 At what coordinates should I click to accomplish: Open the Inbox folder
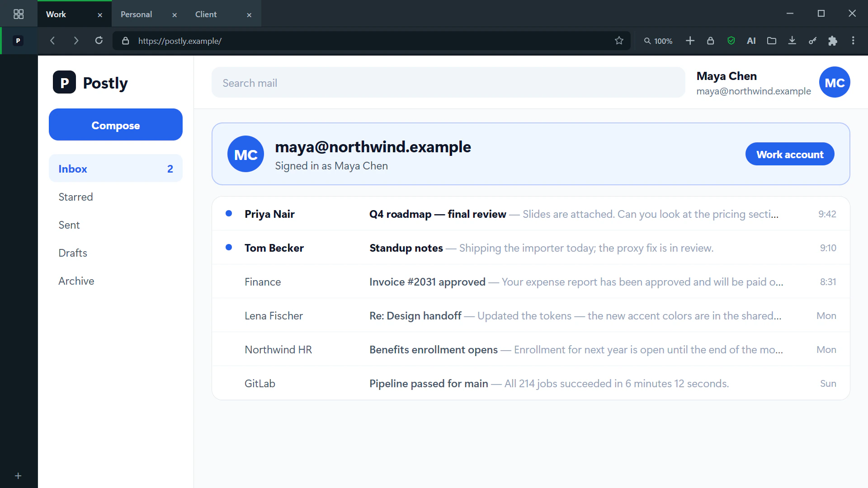pos(116,169)
